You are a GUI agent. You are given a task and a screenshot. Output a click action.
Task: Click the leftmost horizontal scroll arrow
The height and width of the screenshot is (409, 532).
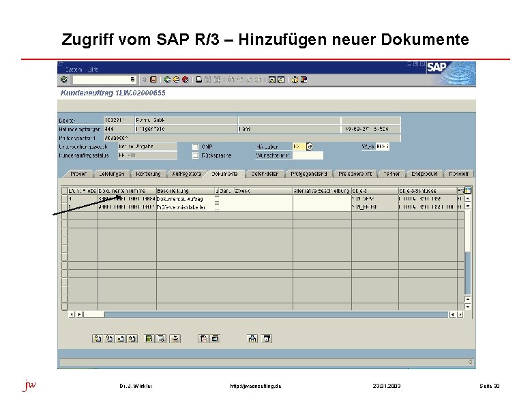pos(72,314)
